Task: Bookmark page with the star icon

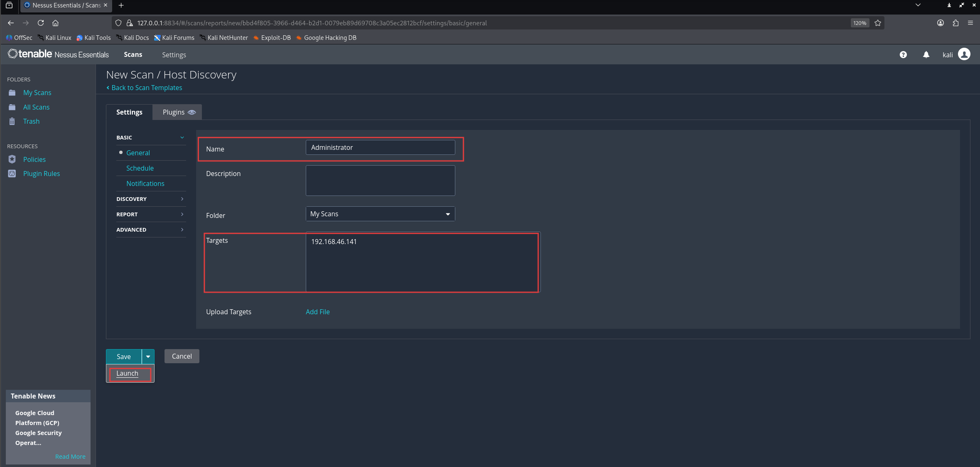Action: pyautogui.click(x=878, y=23)
